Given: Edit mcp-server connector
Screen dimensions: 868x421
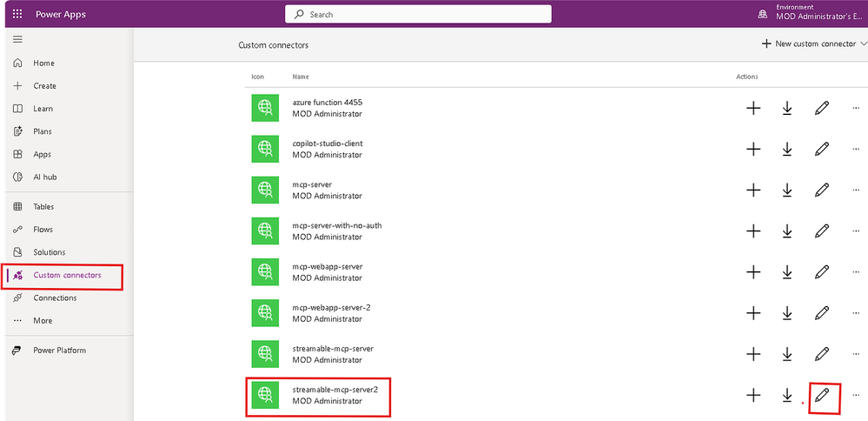Looking at the screenshot, I should coord(822,190).
